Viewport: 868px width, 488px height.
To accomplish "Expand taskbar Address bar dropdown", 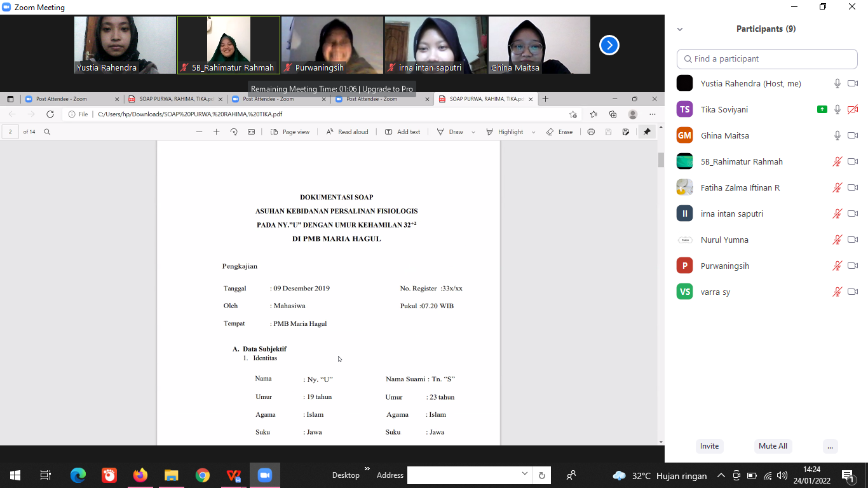I will [525, 473].
